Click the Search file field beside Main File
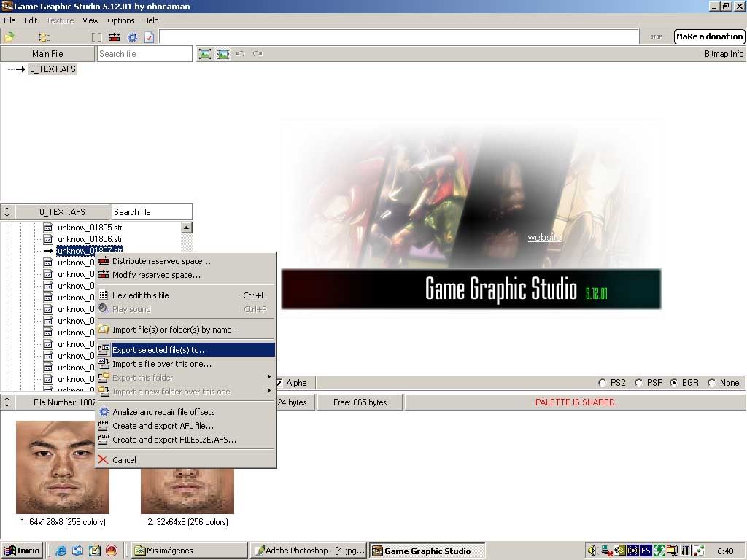The width and height of the screenshot is (747, 560). 145,54
